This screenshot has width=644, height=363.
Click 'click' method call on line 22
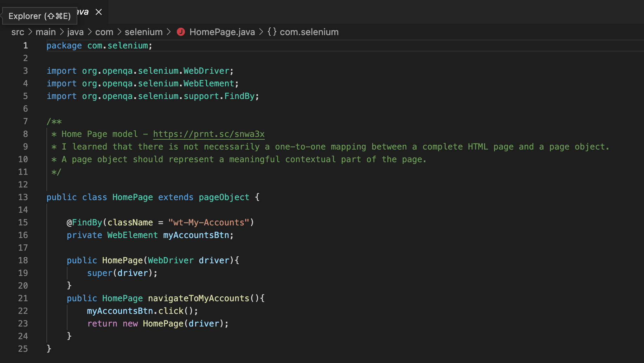point(171,311)
